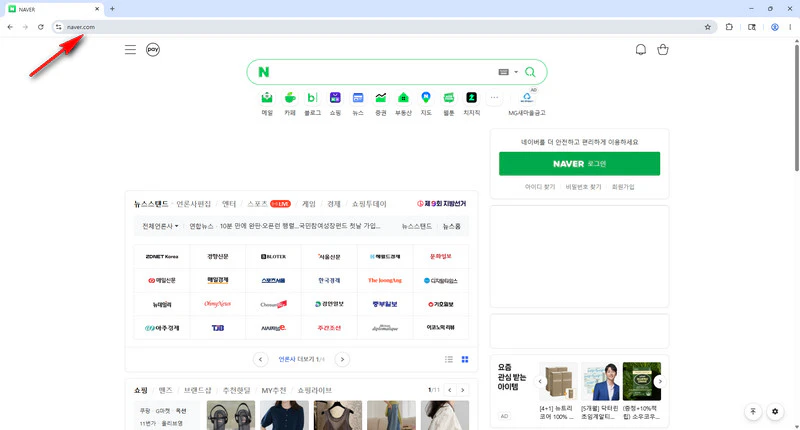This screenshot has height=430, width=800.
Task: Open the on-screen keyboard icon in search box
Action: [503, 72]
